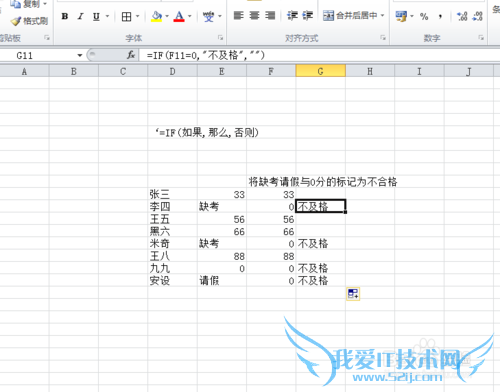Open the borders dropdown arrow

point(137,16)
